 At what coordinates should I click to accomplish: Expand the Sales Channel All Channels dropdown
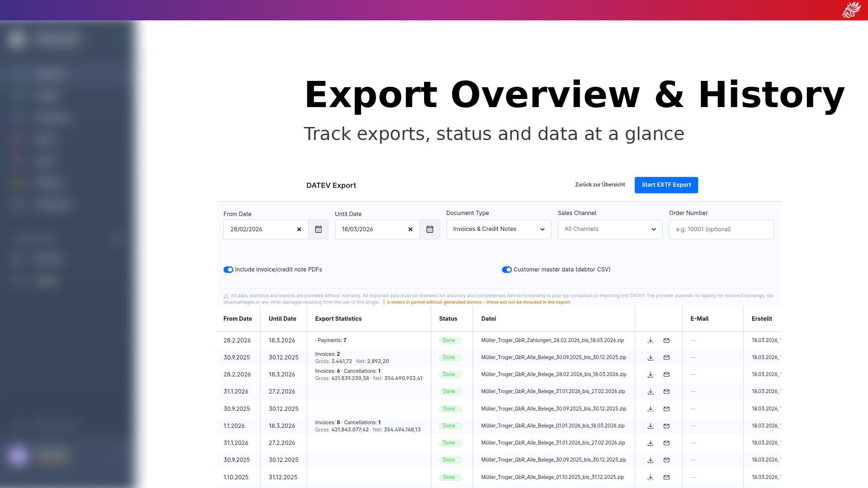coord(609,230)
